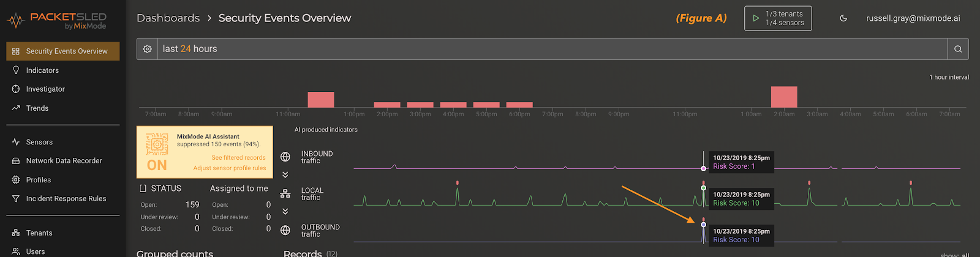Click the OUTBOUND traffic globe icon
This screenshot has width=980, height=257.
tap(285, 231)
